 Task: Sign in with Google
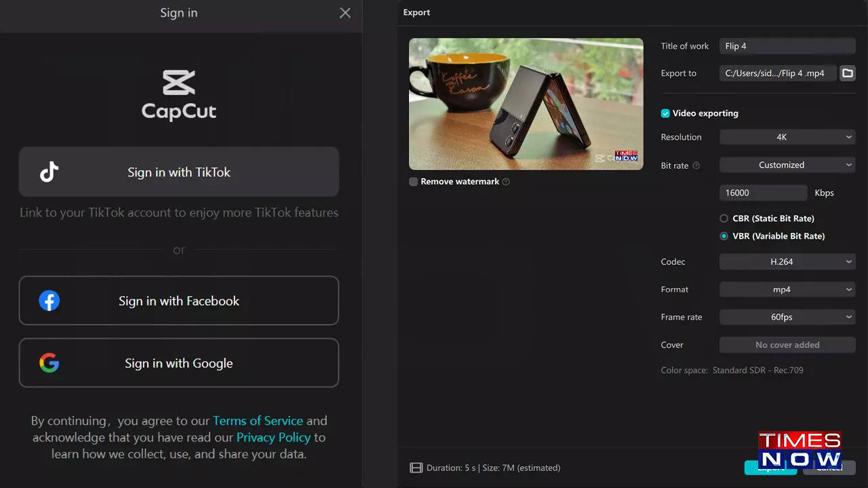179,363
